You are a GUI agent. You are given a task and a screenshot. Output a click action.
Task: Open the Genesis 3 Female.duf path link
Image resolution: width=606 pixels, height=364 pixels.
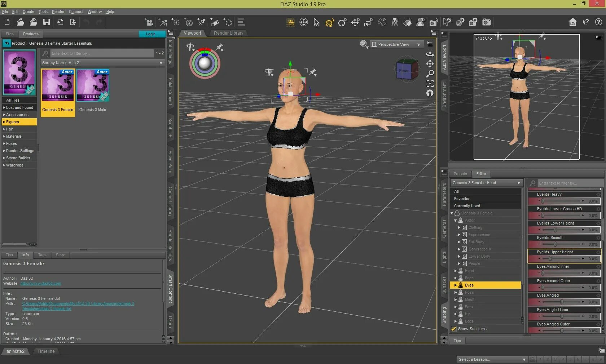[x=78, y=306]
